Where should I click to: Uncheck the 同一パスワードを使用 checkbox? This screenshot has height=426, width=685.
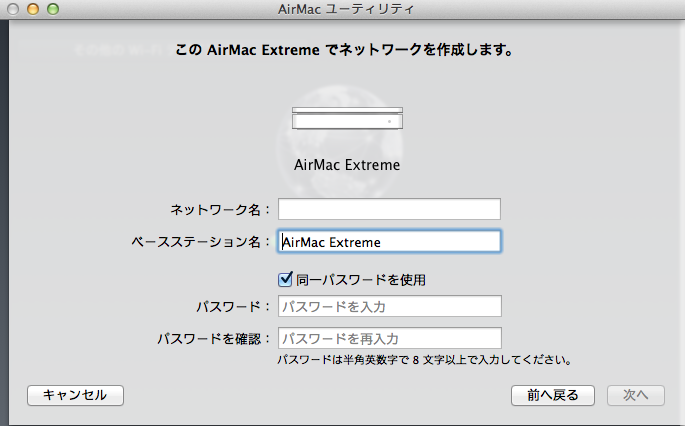[285, 280]
